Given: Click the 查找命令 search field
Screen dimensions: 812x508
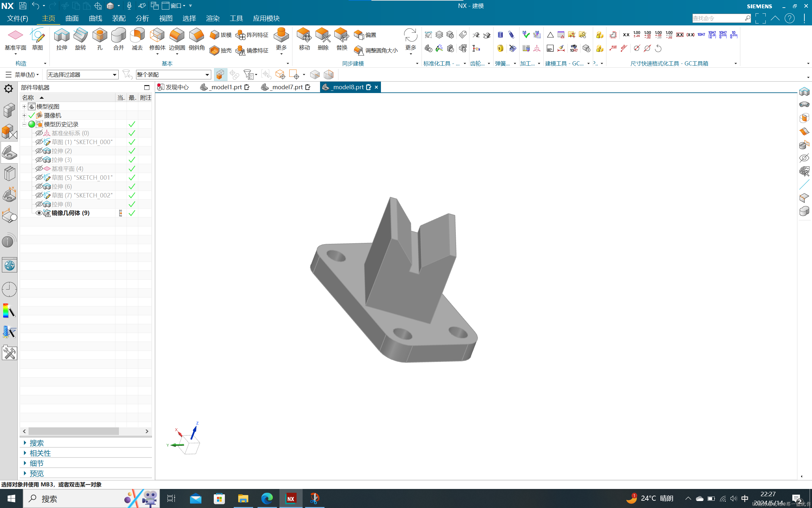Looking at the screenshot, I should click(721, 18).
